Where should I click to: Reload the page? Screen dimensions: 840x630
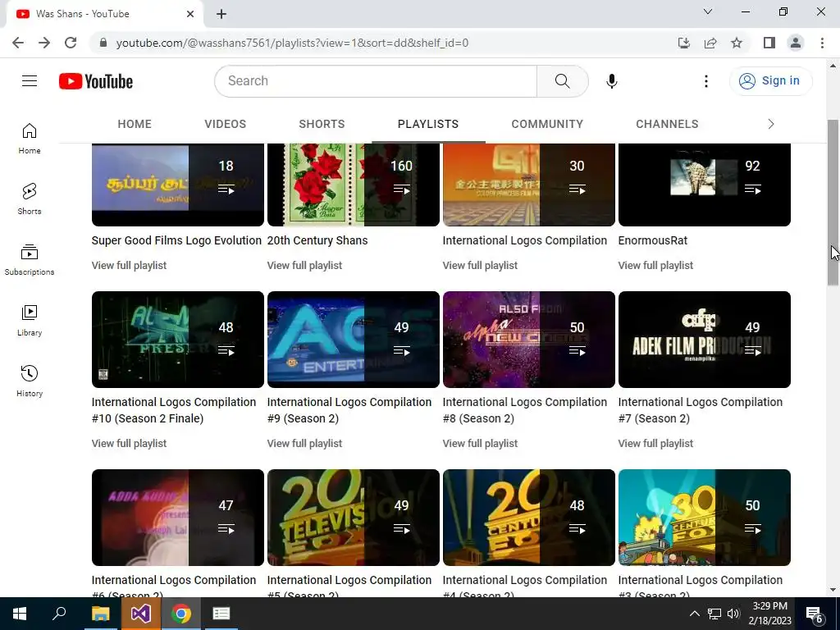point(71,43)
